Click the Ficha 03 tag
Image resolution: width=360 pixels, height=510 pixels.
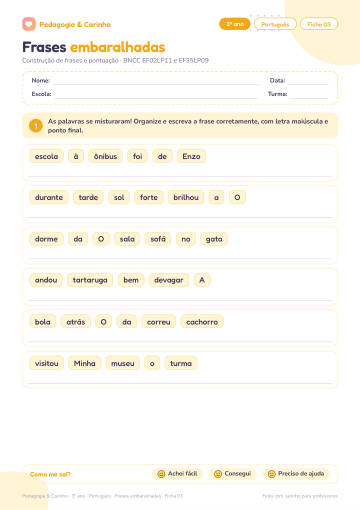(x=319, y=24)
